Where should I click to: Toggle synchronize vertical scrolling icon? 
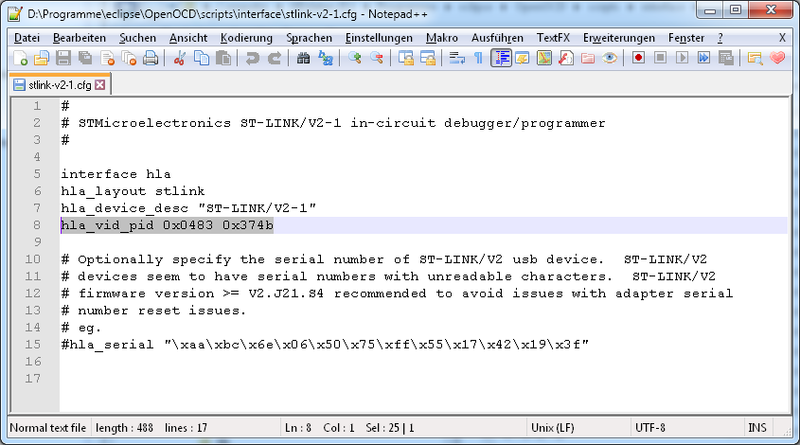tap(406, 58)
